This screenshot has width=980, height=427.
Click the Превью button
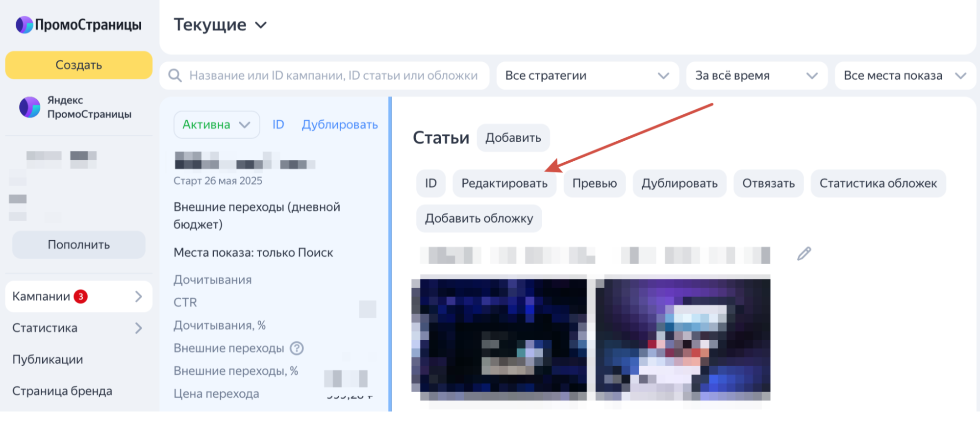(x=595, y=183)
